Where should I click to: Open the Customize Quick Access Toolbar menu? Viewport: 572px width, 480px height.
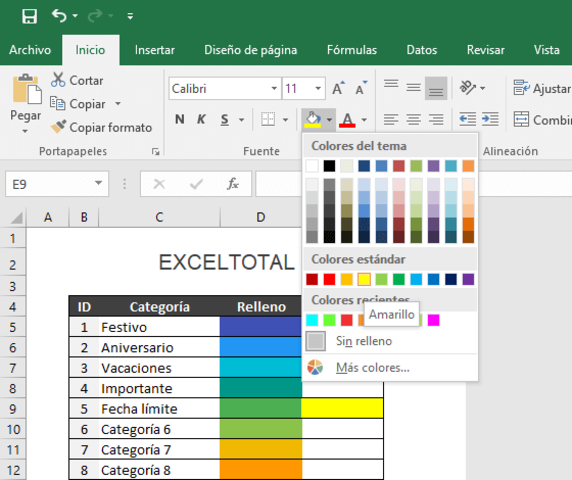pyautogui.click(x=130, y=16)
